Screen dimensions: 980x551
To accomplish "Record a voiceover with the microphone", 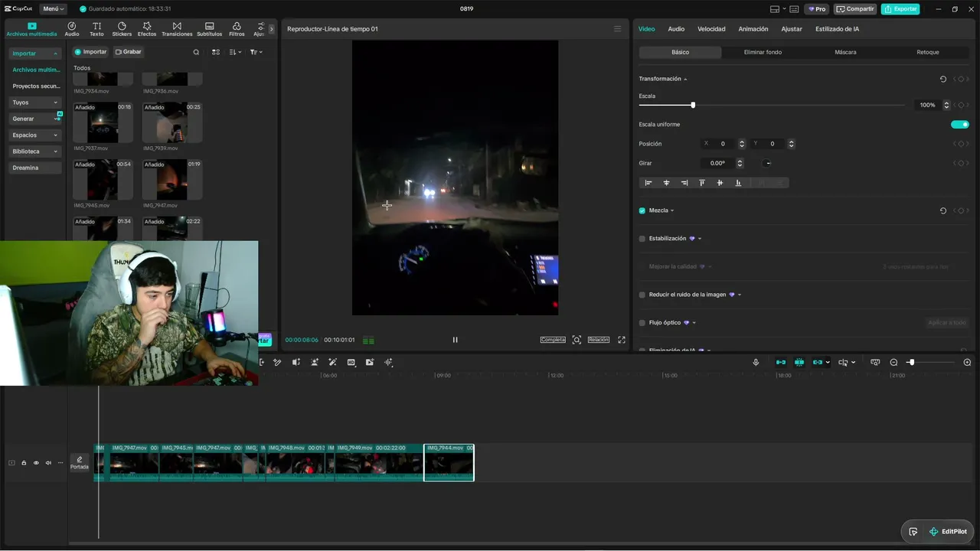I will [756, 362].
